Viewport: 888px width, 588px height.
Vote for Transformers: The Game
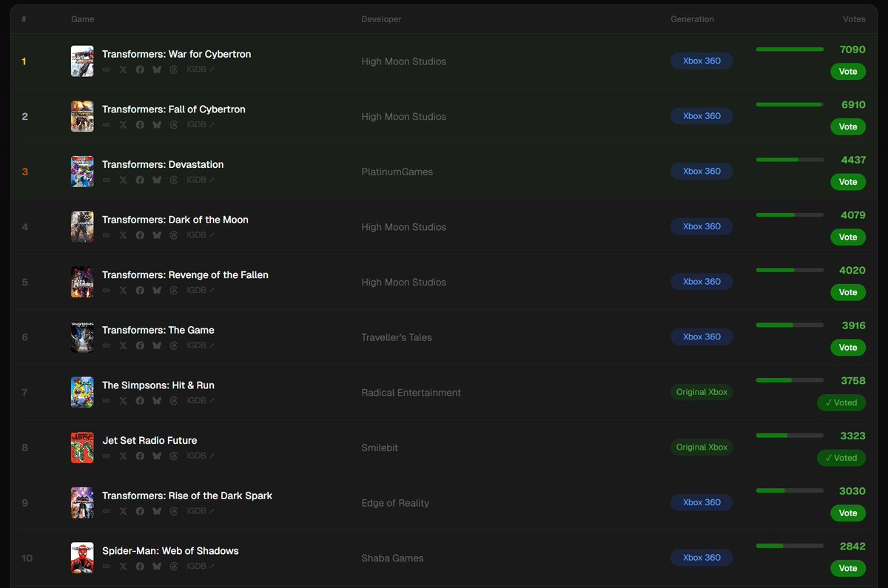point(848,348)
